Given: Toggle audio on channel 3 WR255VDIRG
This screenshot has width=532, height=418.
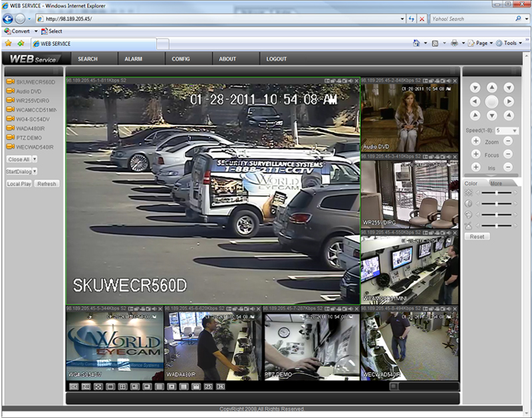Looking at the screenshot, I should point(449,157).
